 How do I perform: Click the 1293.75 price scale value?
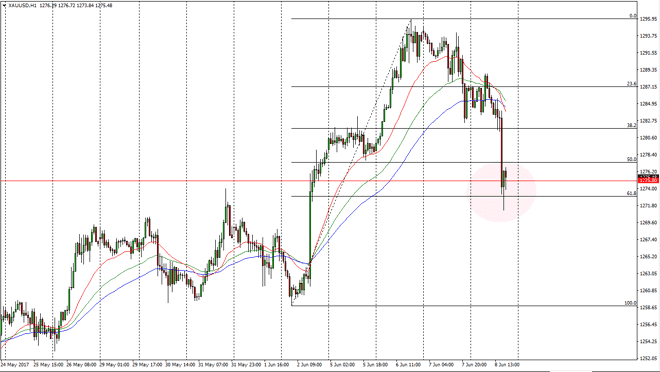649,36
